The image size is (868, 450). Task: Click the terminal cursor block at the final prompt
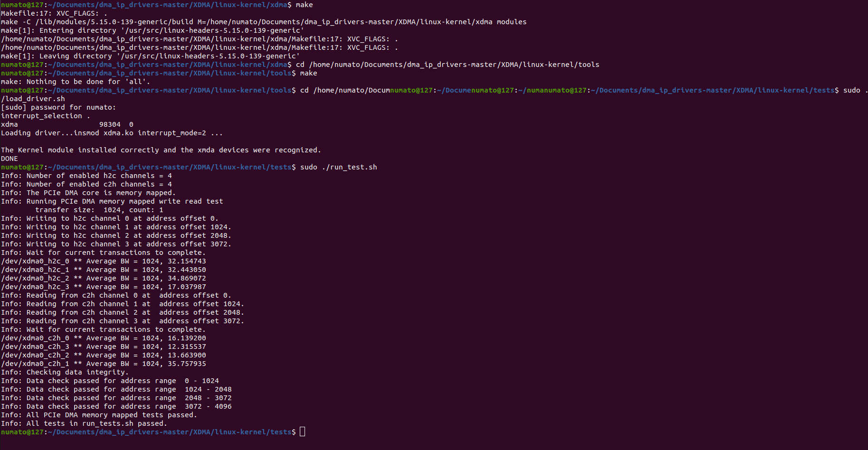pyautogui.click(x=302, y=432)
